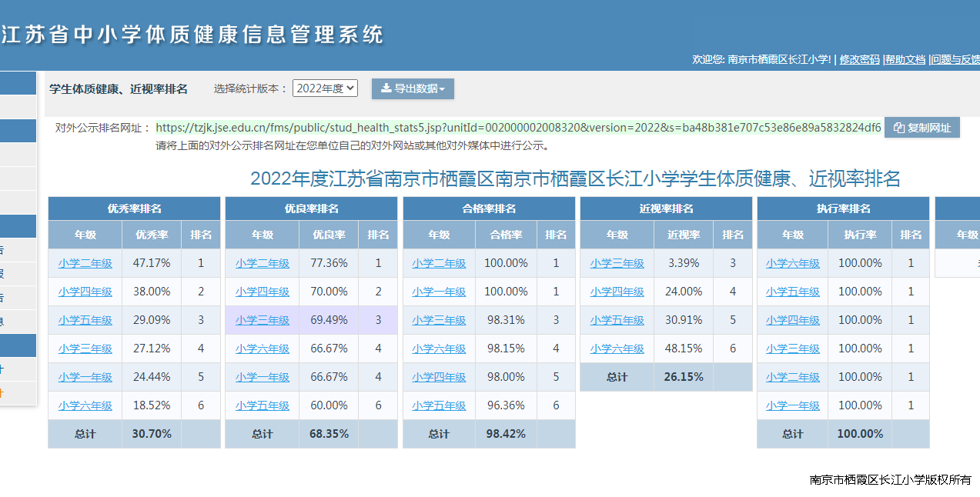Click the 38.00% excellent rate cell
The image size is (980, 497).
(x=152, y=292)
